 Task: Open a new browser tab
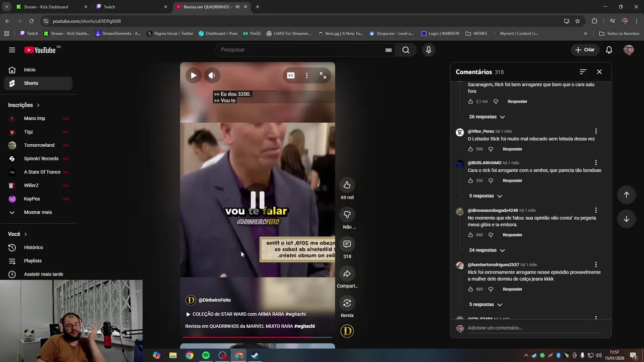pyautogui.click(x=258, y=7)
